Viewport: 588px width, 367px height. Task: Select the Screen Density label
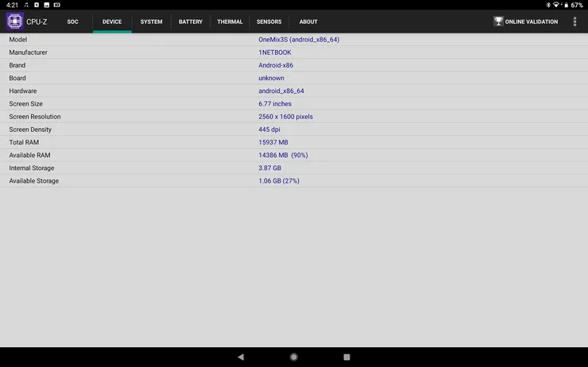coord(30,129)
